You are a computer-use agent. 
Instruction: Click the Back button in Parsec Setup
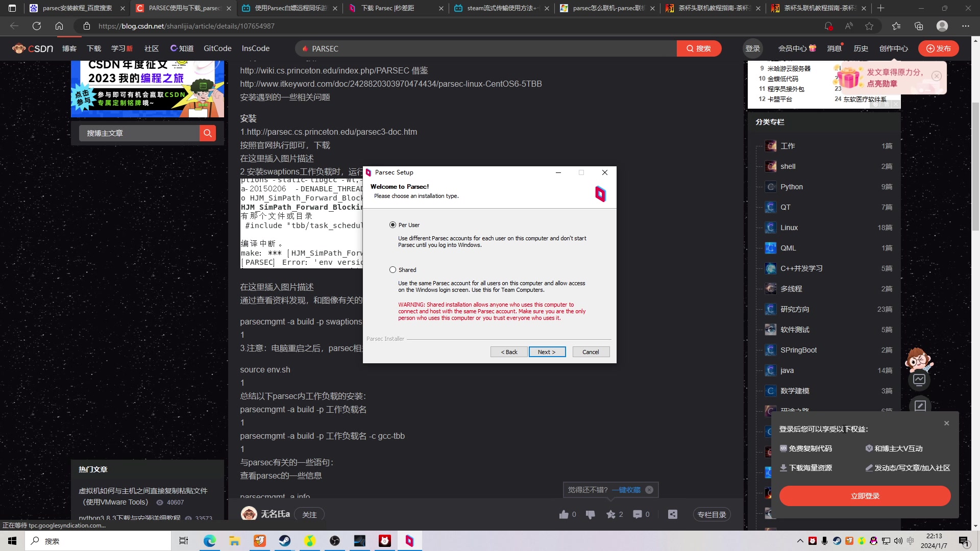(x=509, y=352)
